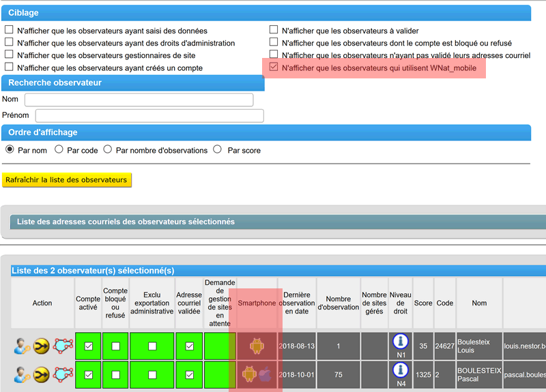
Task: Check observers with administration rights filter
Action: click(x=9, y=42)
